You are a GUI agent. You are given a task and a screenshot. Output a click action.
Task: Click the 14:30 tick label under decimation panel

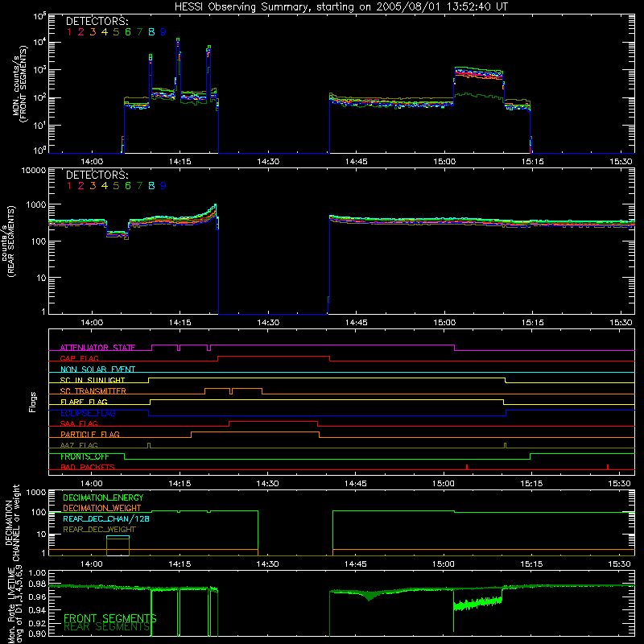pos(267,564)
